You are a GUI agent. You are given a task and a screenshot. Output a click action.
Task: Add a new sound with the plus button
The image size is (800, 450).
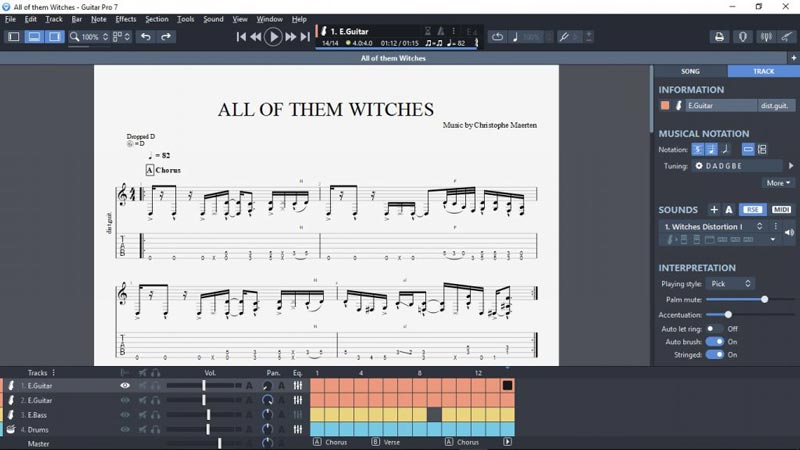714,210
